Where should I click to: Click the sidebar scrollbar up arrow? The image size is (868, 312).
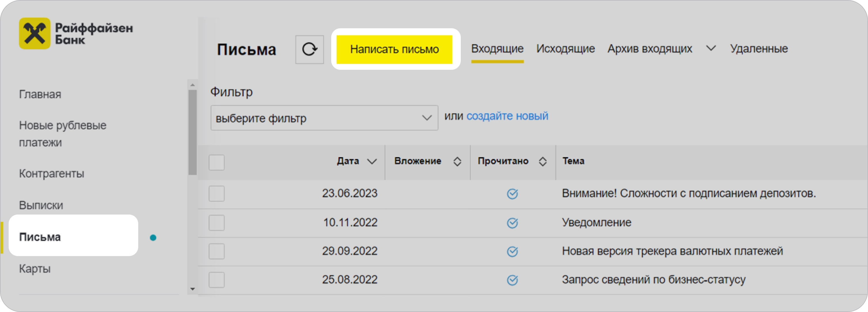192,85
